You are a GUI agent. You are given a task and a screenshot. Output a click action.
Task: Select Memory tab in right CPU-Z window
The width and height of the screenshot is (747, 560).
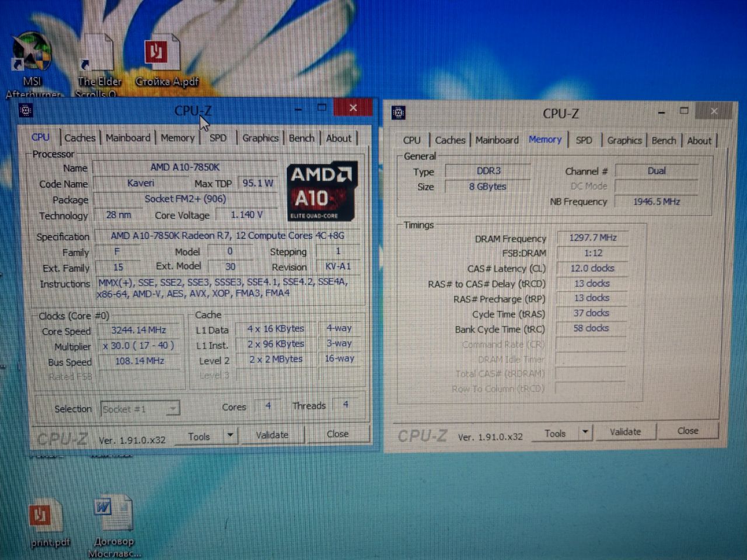[545, 139]
